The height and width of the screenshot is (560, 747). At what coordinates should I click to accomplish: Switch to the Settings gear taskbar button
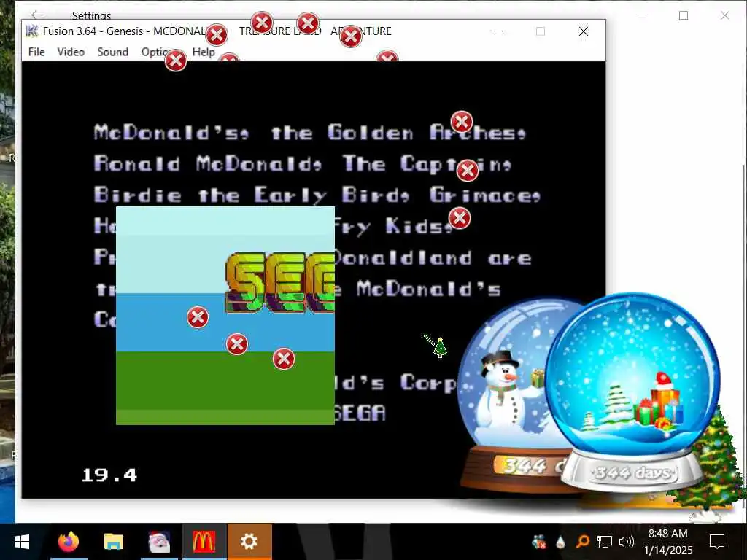click(x=249, y=542)
